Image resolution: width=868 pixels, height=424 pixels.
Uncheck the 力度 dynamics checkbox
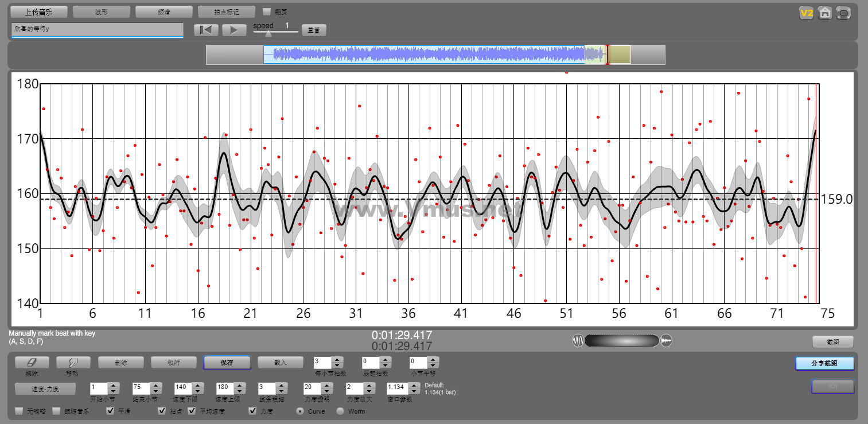(252, 411)
